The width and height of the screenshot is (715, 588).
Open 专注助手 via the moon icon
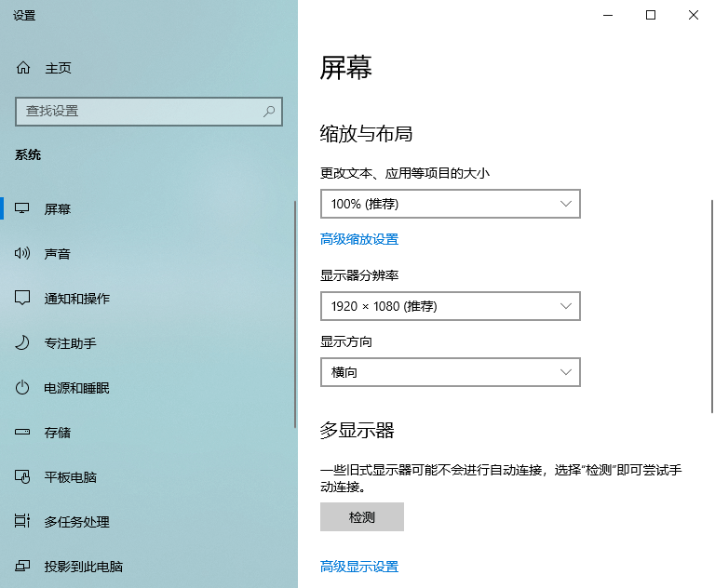pos(23,343)
